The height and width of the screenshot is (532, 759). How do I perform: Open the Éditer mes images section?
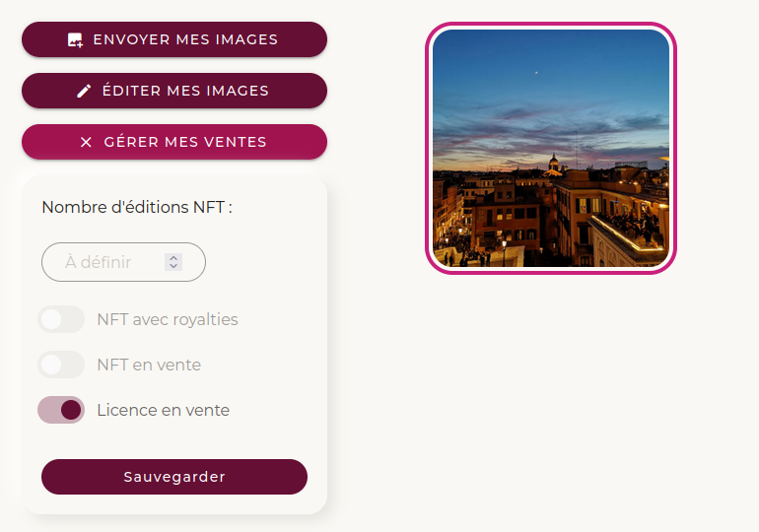[174, 91]
